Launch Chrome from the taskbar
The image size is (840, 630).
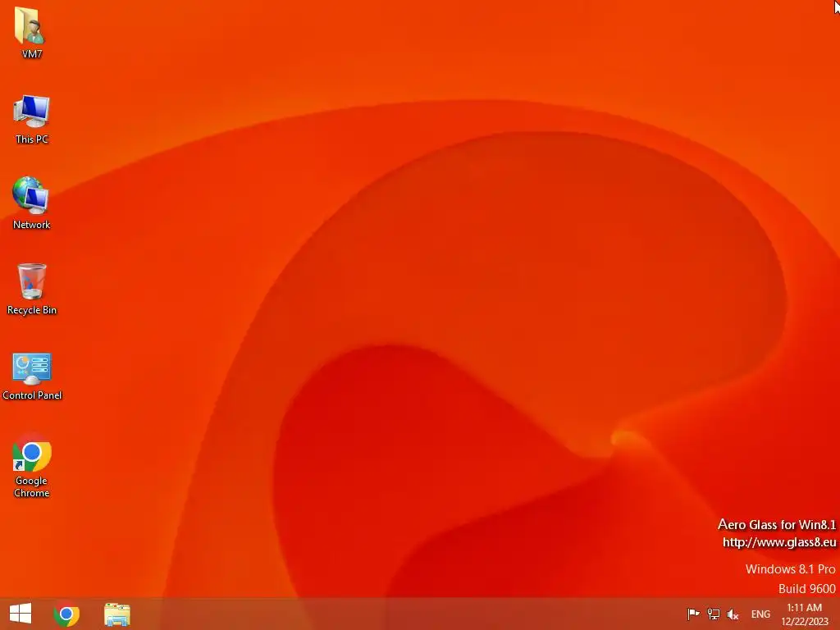66,614
